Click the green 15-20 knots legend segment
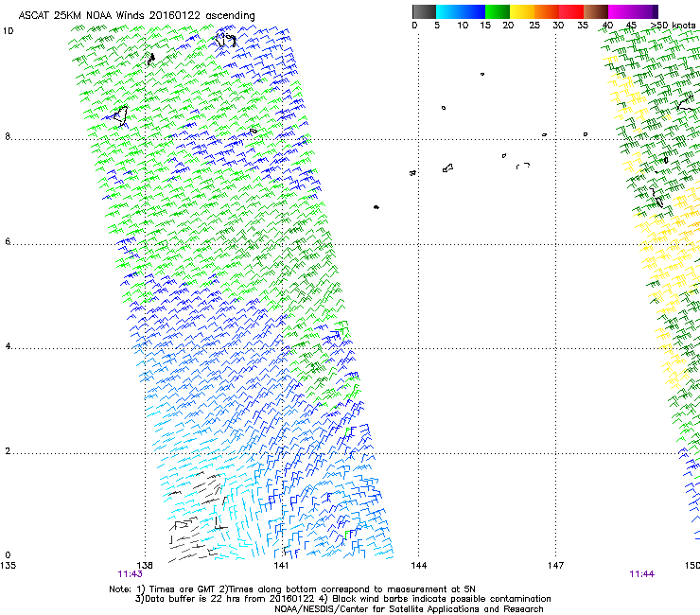 point(498,11)
